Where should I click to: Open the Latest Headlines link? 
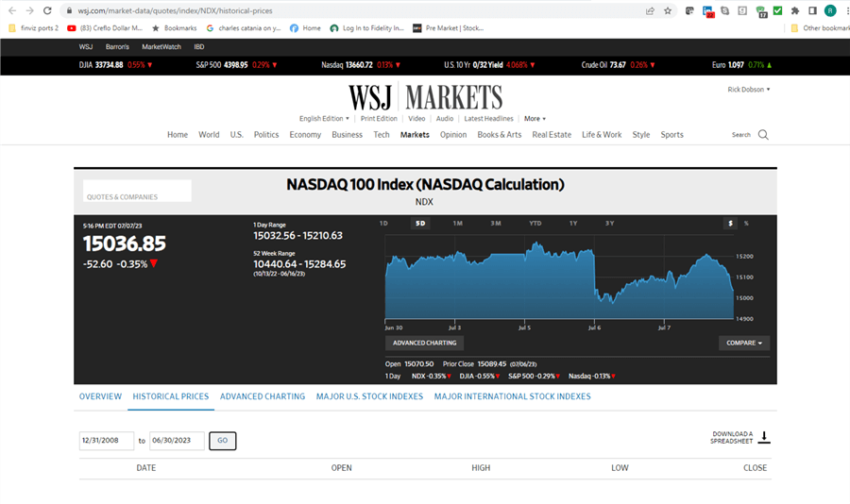[488, 118]
